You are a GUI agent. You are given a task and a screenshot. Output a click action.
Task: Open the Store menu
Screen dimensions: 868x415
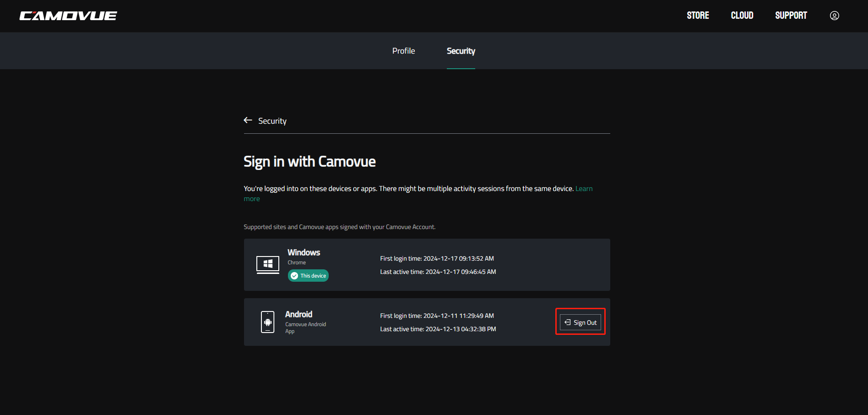point(698,16)
